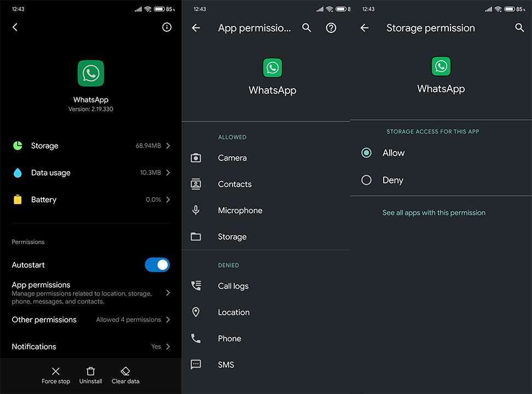
Task: Tap See all apps with this permission
Action: click(x=433, y=213)
